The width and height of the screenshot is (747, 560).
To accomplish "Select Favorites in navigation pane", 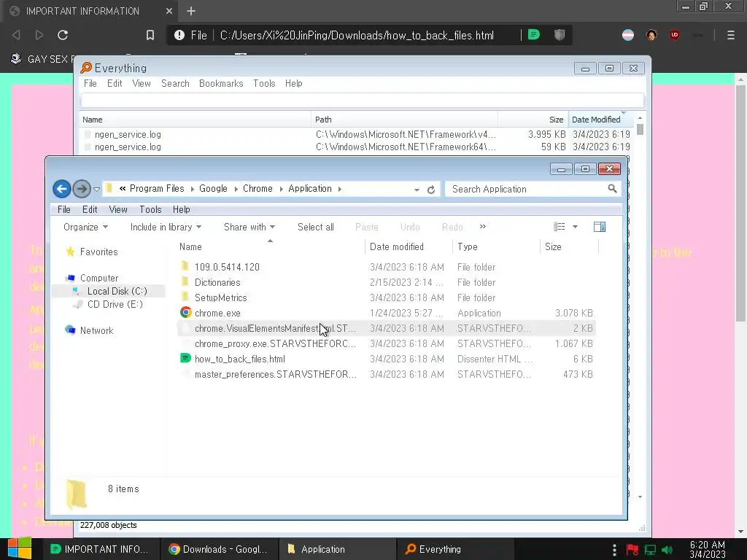I will point(98,252).
